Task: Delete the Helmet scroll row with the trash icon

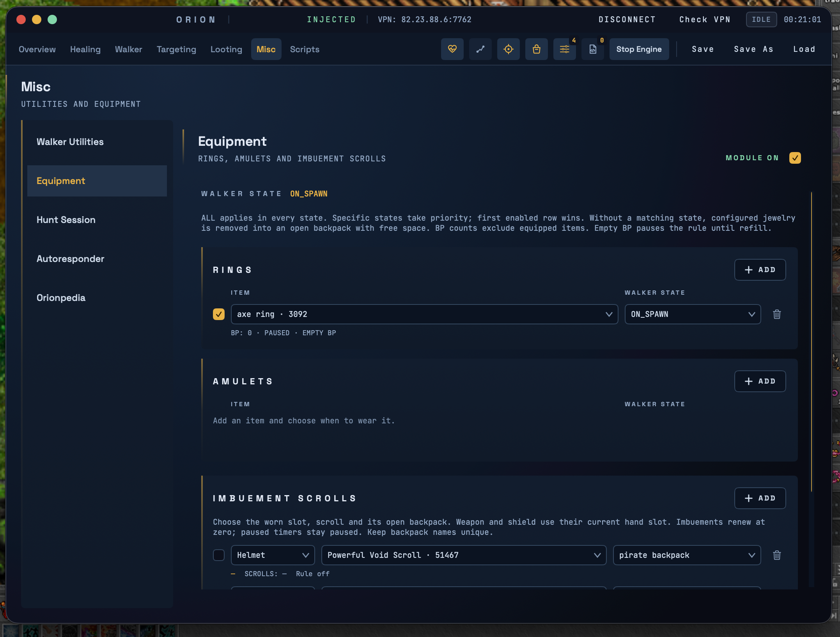Action: click(x=777, y=555)
